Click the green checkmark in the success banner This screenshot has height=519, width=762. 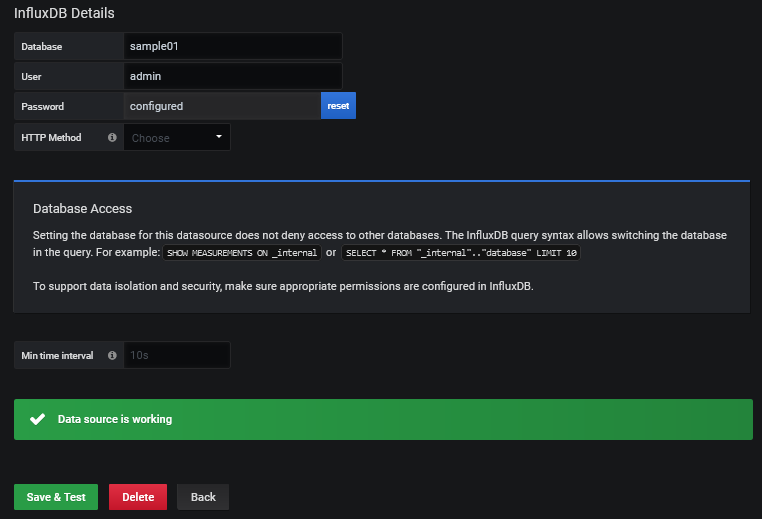37,420
